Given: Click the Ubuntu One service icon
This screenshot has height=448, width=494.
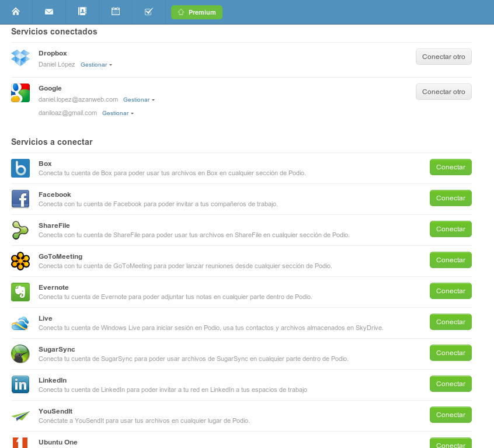Looking at the screenshot, I should click(20, 443).
